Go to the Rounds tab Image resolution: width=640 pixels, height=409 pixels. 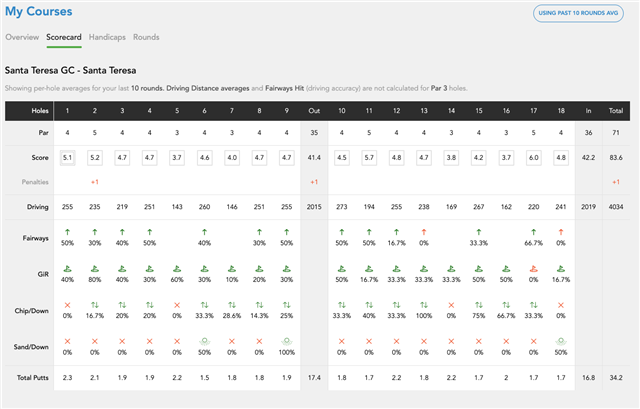[x=146, y=37]
